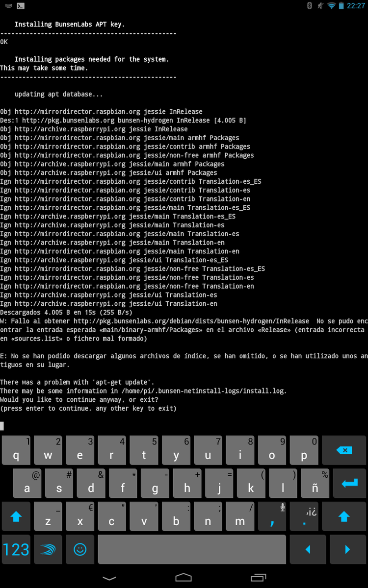This screenshot has height=588, width=368.
Task: Tap the a key
Action: 27,483
